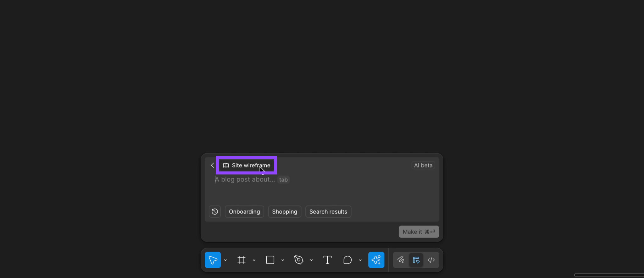Expand the Shape tools dropdown arrow
This screenshot has height=278, width=644.
click(283, 260)
